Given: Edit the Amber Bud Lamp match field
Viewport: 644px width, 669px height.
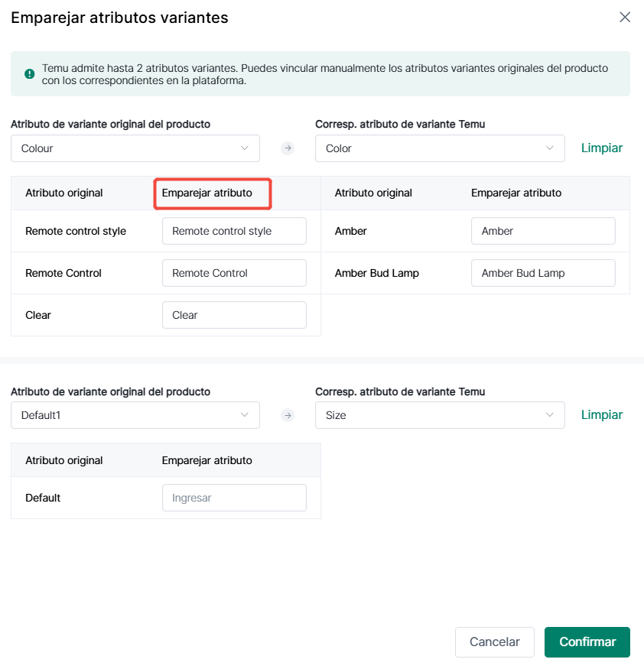Looking at the screenshot, I should click(x=543, y=273).
